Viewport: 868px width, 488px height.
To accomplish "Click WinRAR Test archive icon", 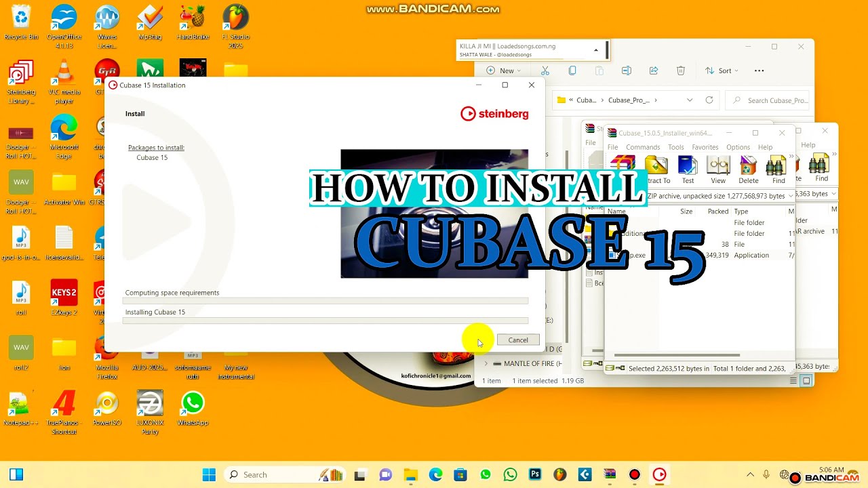I will (x=688, y=169).
